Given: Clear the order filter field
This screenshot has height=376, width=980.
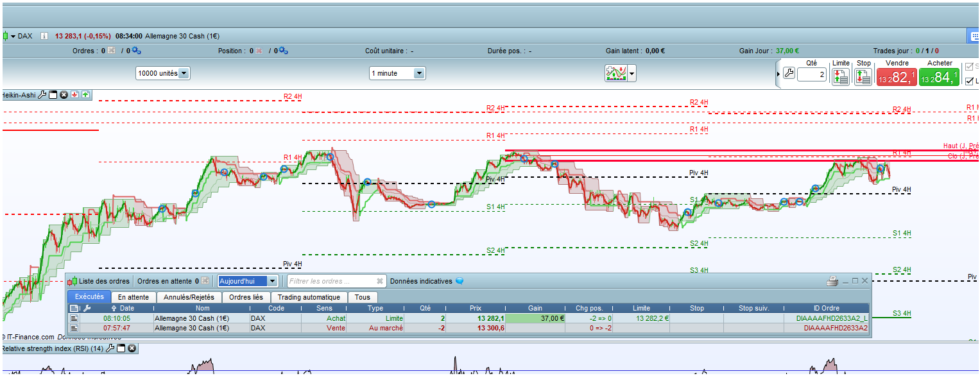Looking at the screenshot, I should tap(380, 281).
